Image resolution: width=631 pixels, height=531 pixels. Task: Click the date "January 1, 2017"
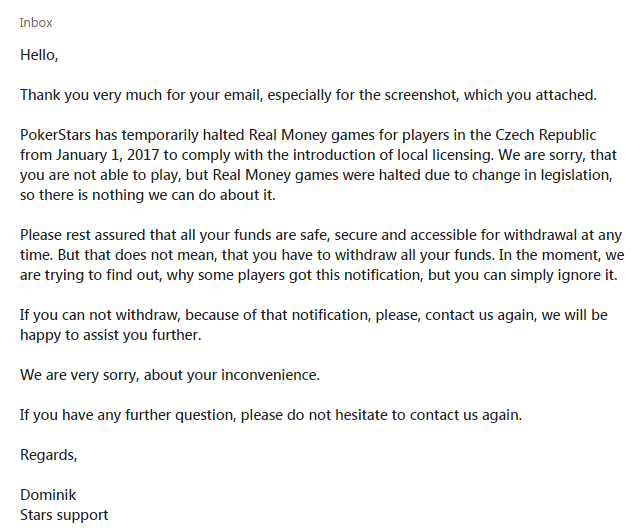point(107,155)
